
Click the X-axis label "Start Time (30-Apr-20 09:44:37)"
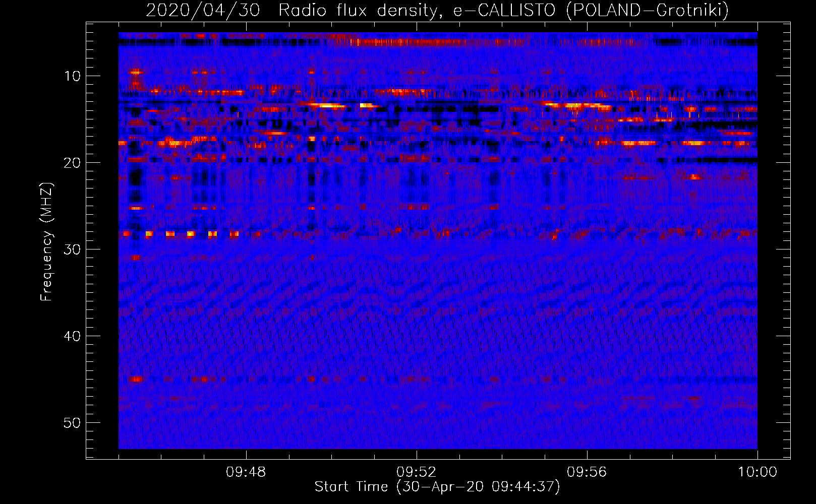[x=437, y=487]
